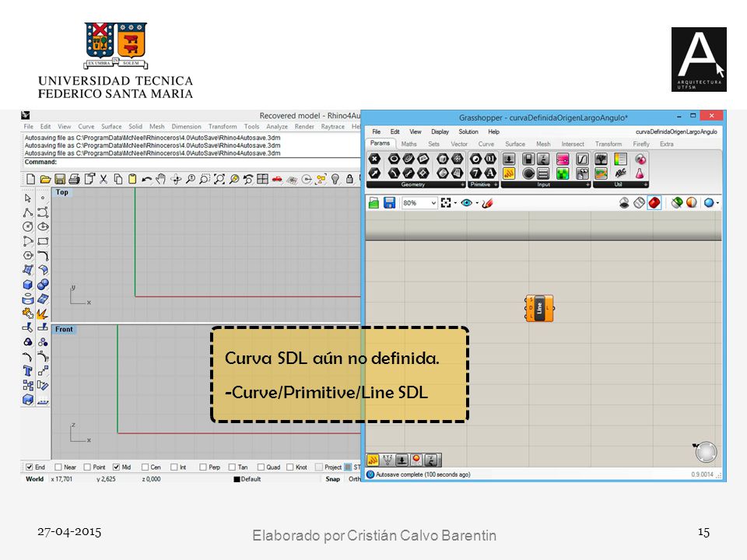Click the pink flask icon in Util panel
Viewport: 747px width, 560px height.
[x=640, y=173]
